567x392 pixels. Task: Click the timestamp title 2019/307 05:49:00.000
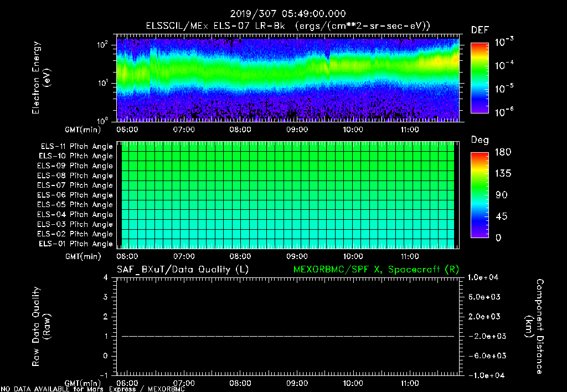[x=288, y=14]
